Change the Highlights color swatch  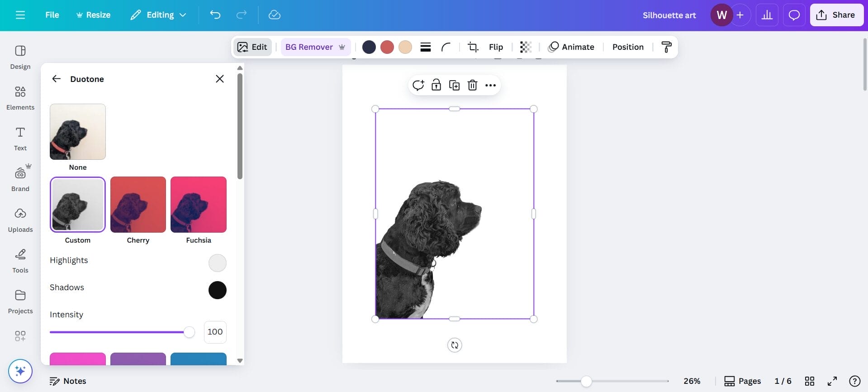pos(218,263)
